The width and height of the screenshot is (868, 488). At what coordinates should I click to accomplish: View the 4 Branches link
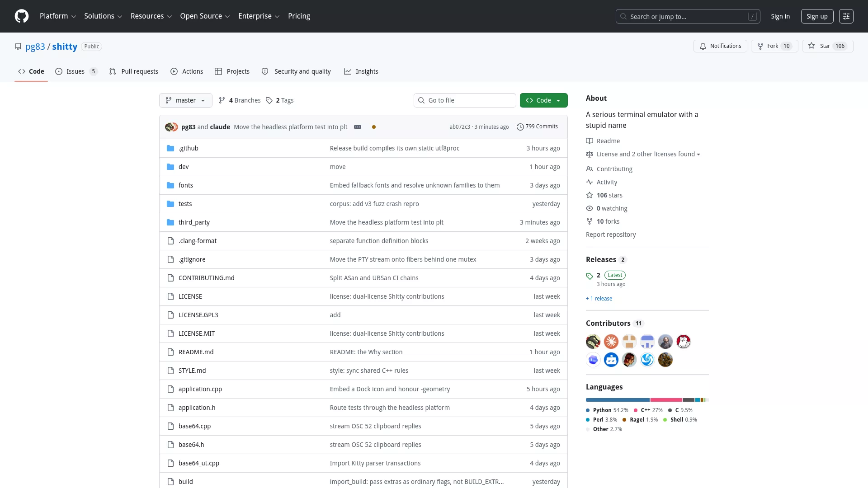pos(240,100)
